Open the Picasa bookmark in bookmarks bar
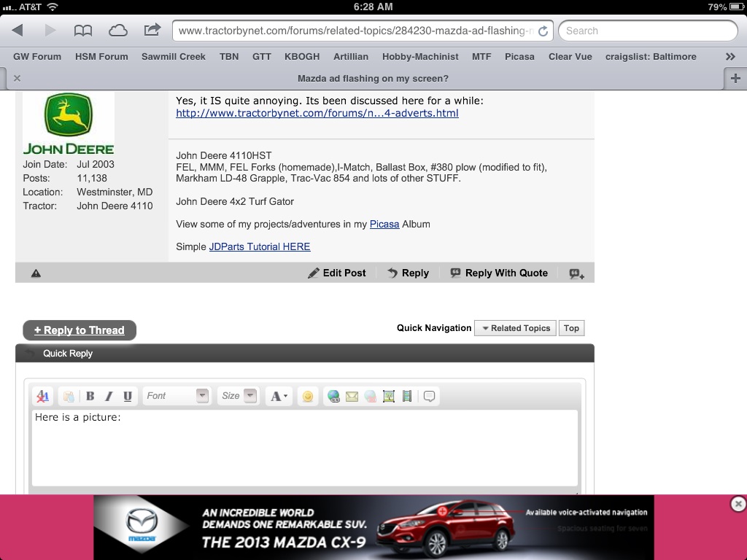The height and width of the screenshot is (560, 747). click(519, 57)
